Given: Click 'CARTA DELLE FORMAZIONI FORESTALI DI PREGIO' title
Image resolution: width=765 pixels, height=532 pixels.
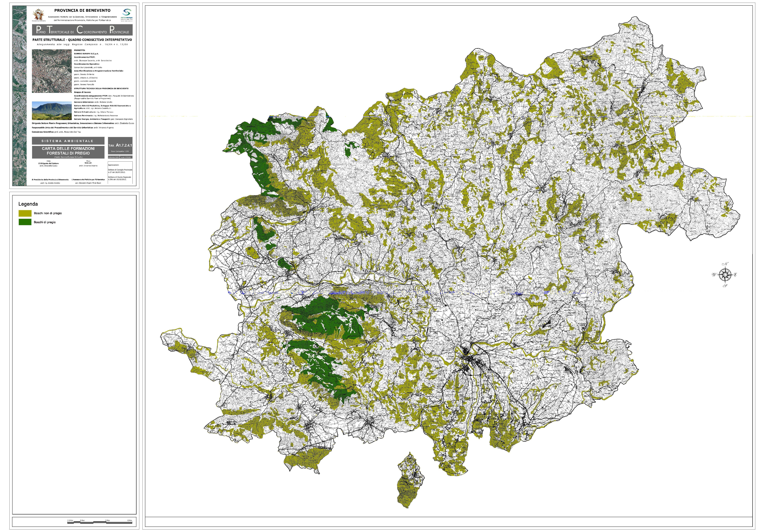Looking at the screenshot, I should pos(68,151).
